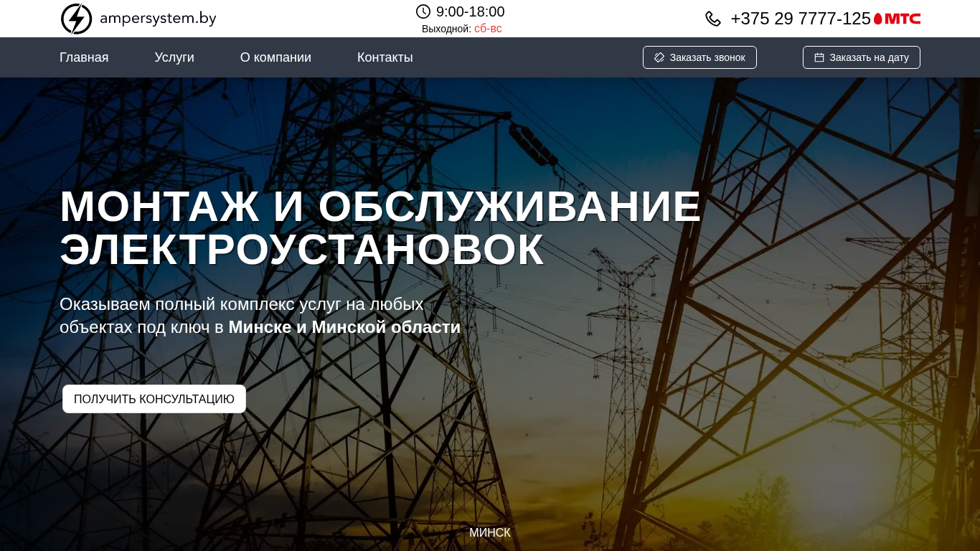Open the Услуги menu item
Viewport: 980px width, 551px height.
coord(174,57)
